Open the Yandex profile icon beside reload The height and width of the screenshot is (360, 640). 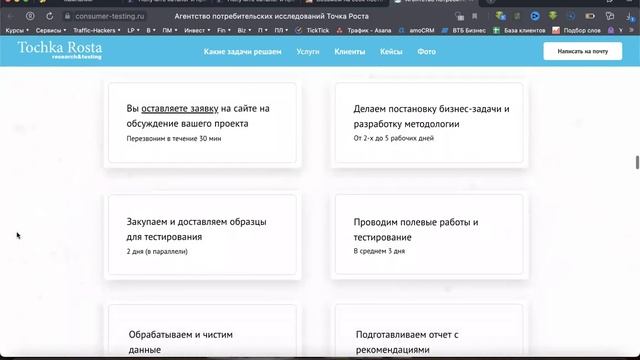[x=30, y=16]
